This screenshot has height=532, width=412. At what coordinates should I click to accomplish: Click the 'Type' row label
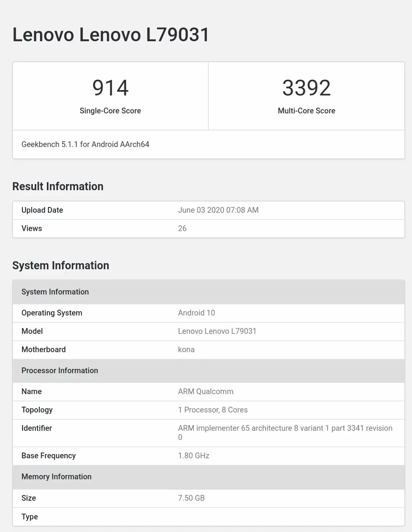coord(30,517)
